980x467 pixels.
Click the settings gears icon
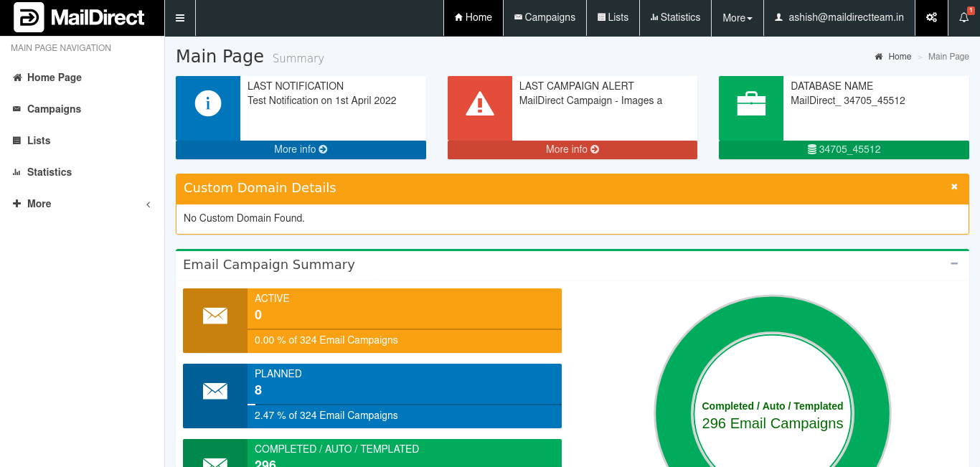click(931, 18)
